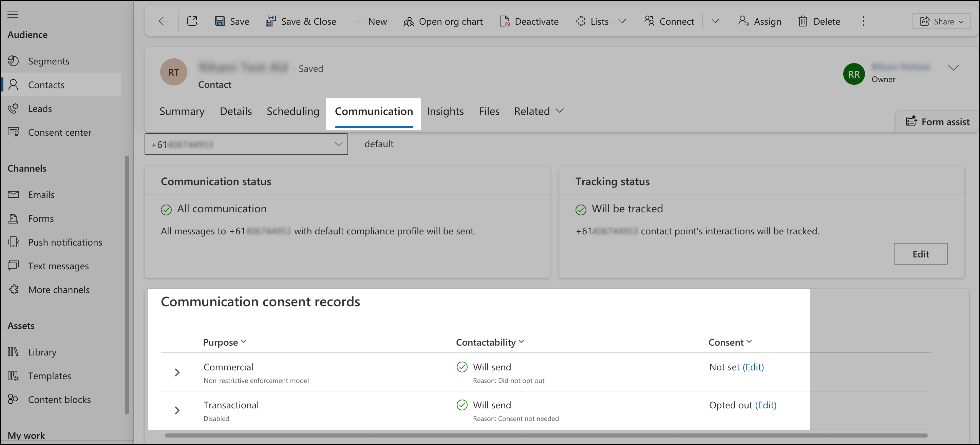Viewport: 980px width, 445px height.
Task: Switch to the Insights tab
Action: pos(445,111)
